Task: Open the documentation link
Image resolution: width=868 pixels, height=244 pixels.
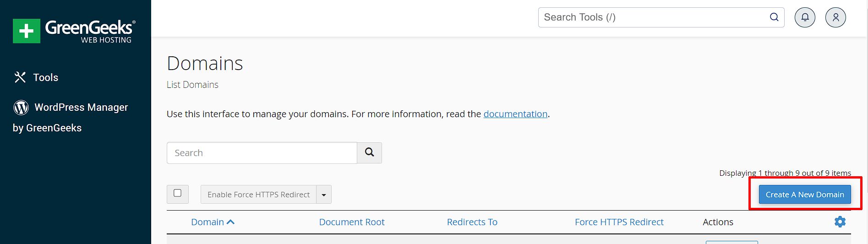Action: [515, 114]
